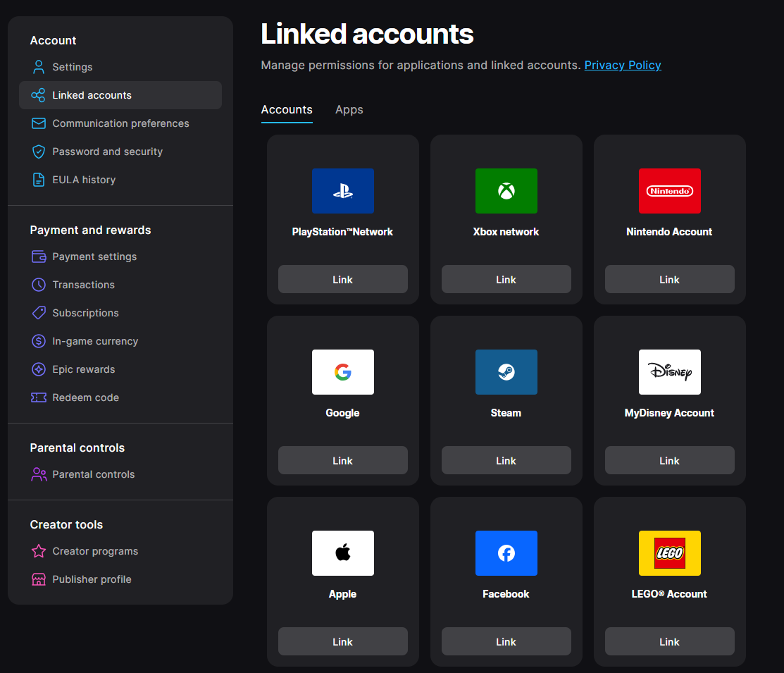Click the Apple logo icon

(x=342, y=553)
